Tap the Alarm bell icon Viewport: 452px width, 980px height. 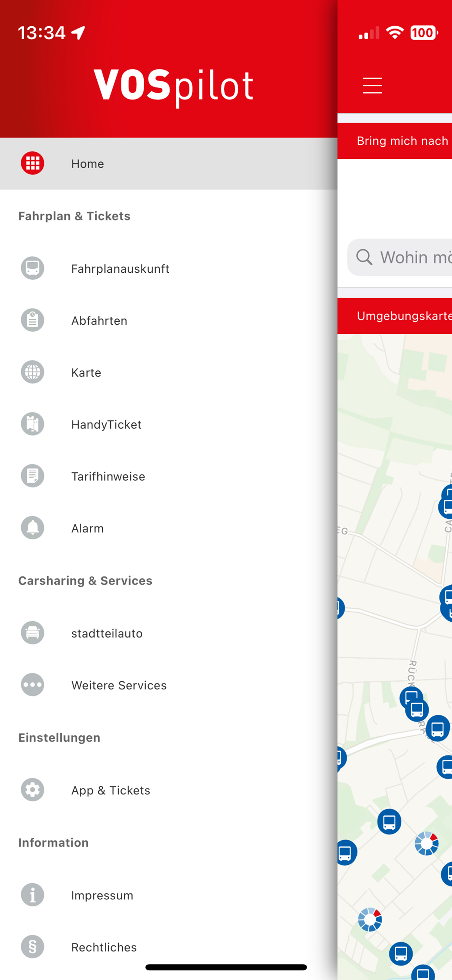(32, 528)
